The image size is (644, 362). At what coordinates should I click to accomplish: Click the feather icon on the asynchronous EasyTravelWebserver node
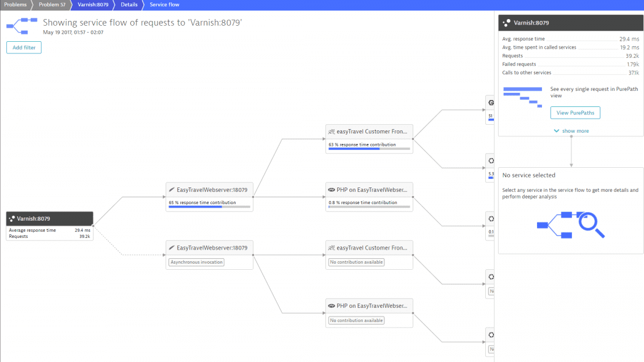pyautogui.click(x=172, y=248)
